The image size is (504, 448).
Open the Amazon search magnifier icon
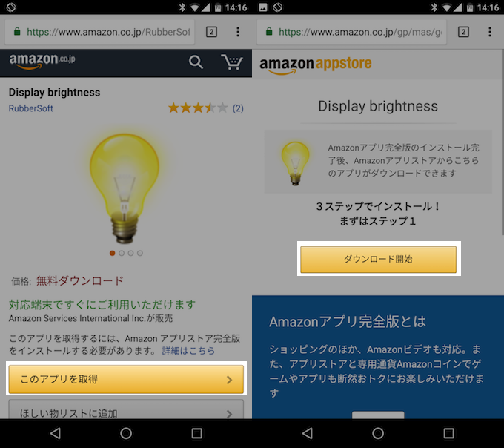196,62
